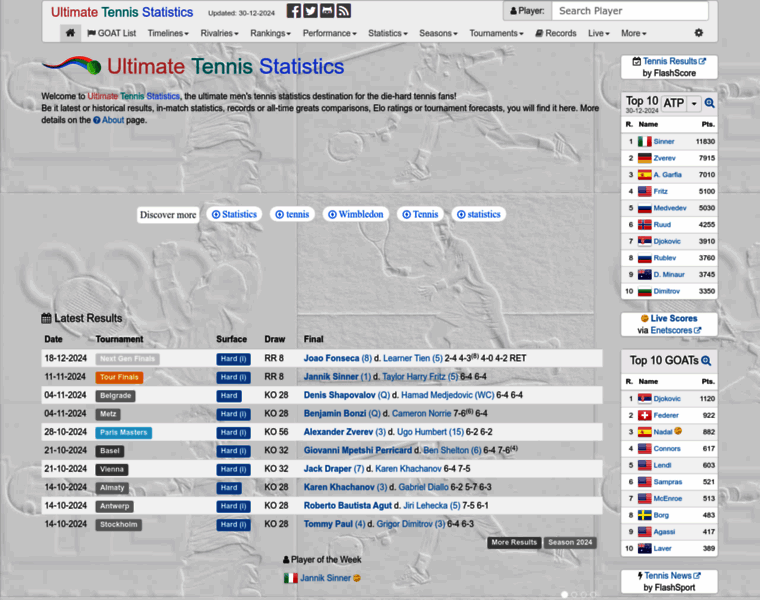Screen dimensions: 760x600
Task: Click the Discord icon in header
Action: pos(327,11)
